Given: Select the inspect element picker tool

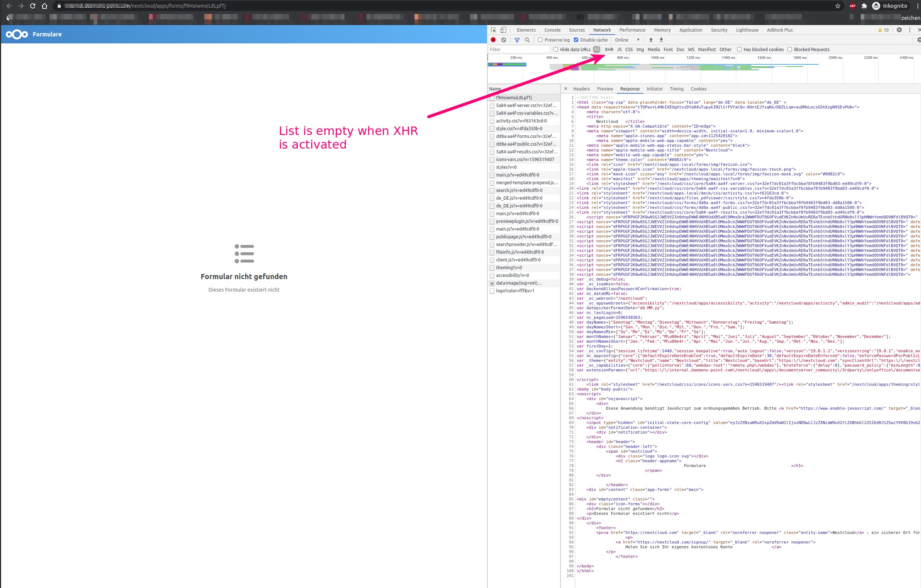Looking at the screenshot, I should pyautogui.click(x=493, y=30).
